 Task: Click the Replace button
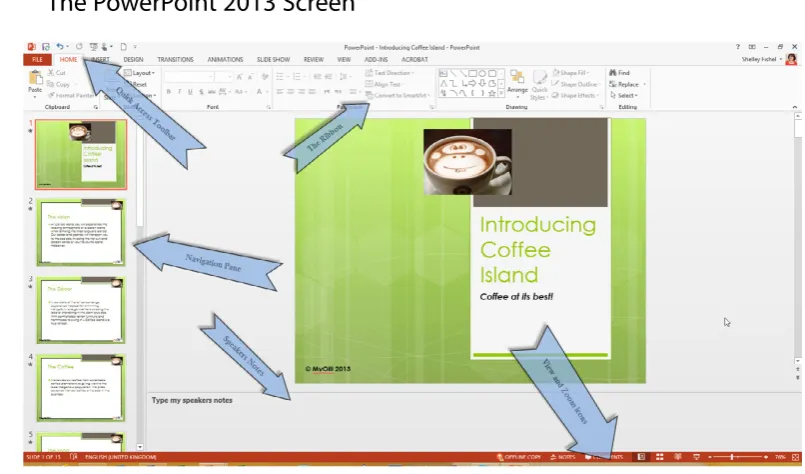coord(625,84)
